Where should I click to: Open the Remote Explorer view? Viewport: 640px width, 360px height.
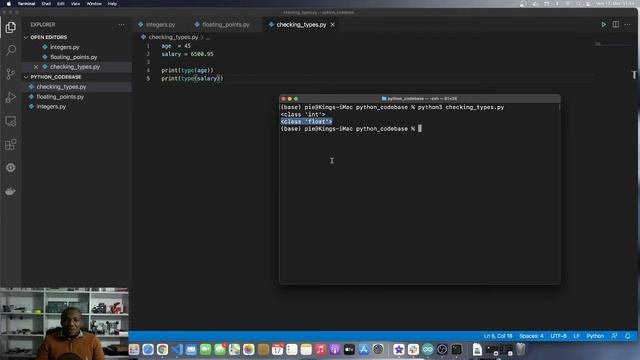pyautogui.click(x=11, y=121)
